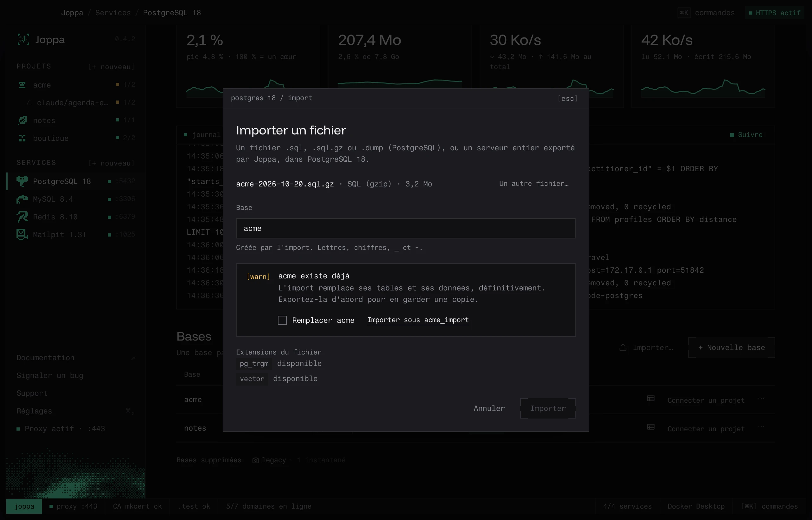Open the three-dot menu for acme base
Viewport: 812px width, 520px height.
pos(761,399)
